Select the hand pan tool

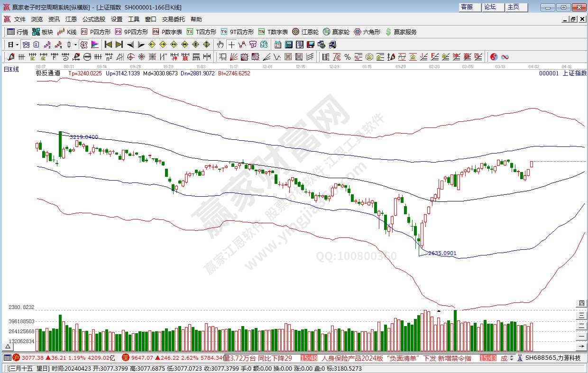coord(220,45)
